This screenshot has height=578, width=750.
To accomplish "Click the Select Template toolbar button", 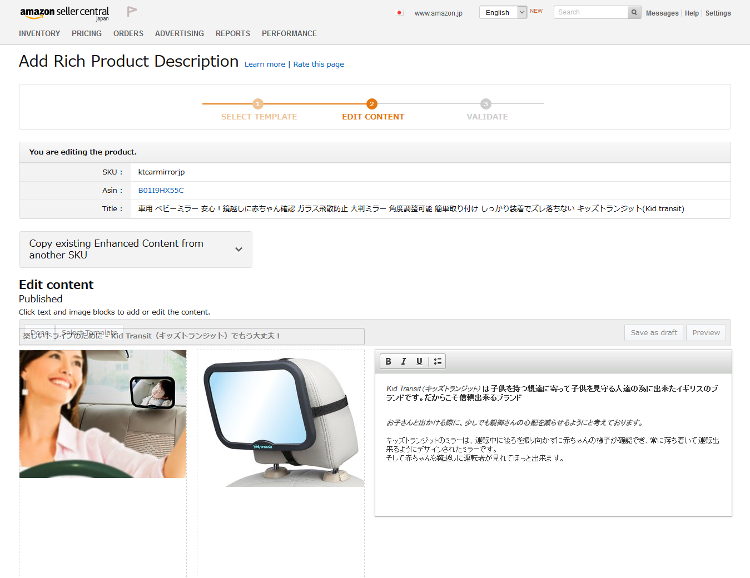I will 89,332.
